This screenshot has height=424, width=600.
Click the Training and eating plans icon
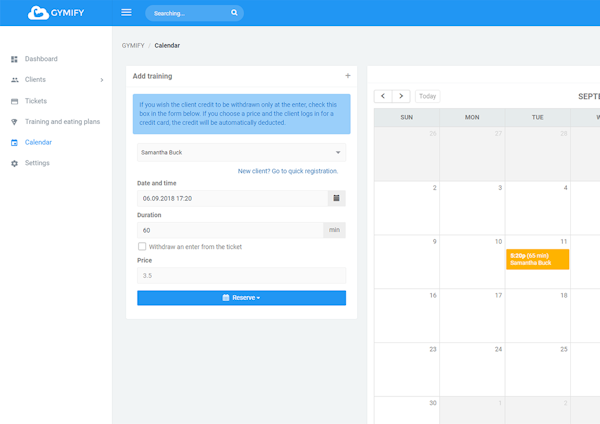[14, 122]
